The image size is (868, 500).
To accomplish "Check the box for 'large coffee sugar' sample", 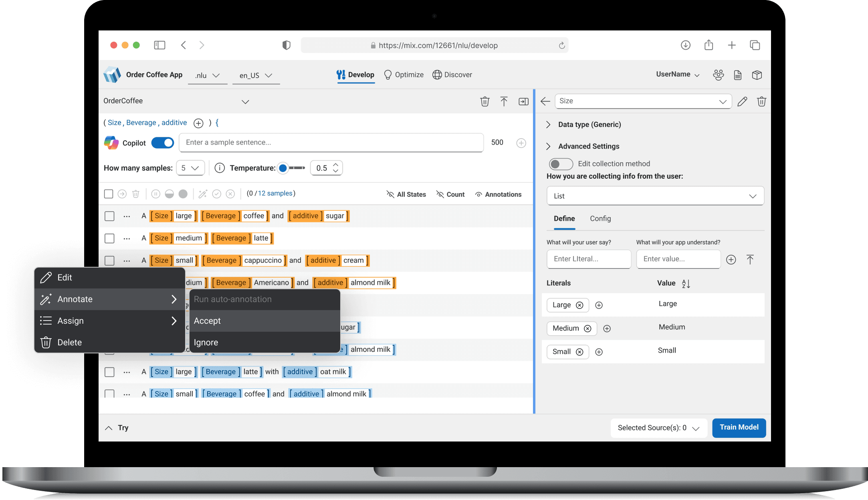I will [x=109, y=216].
